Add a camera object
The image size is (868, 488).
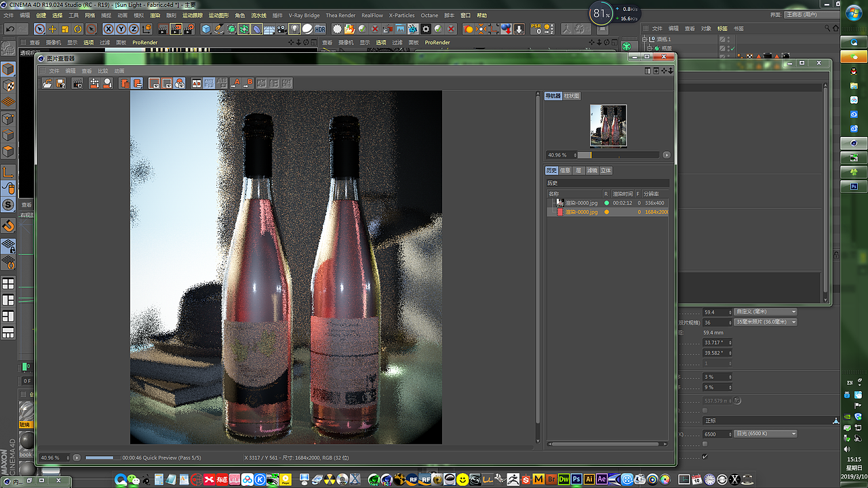[282, 28]
